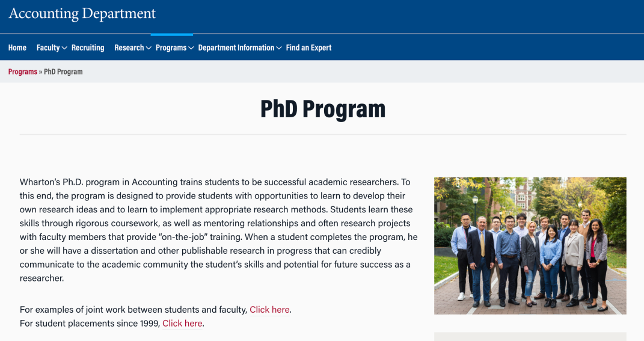
Task: Open the Programs item in navigation bar
Action: coord(171,48)
